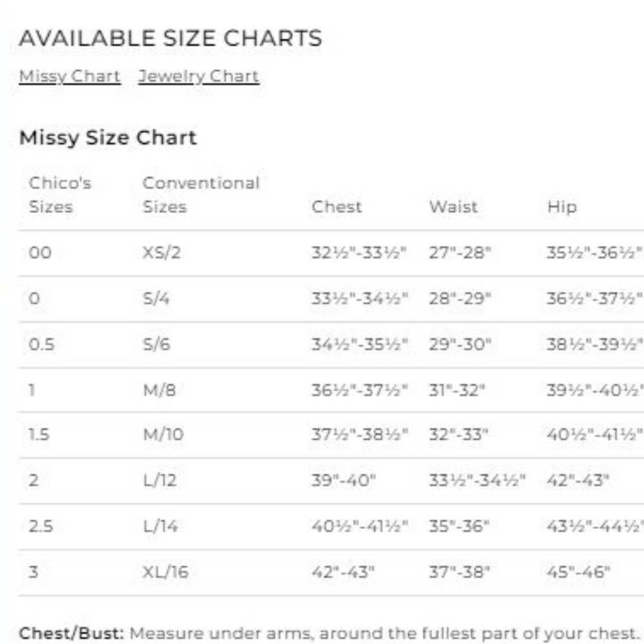Image resolution: width=644 pixels, height=644 pixels.
Task: Click the Chest/Bust measuring instructions text
Action: 328,633
